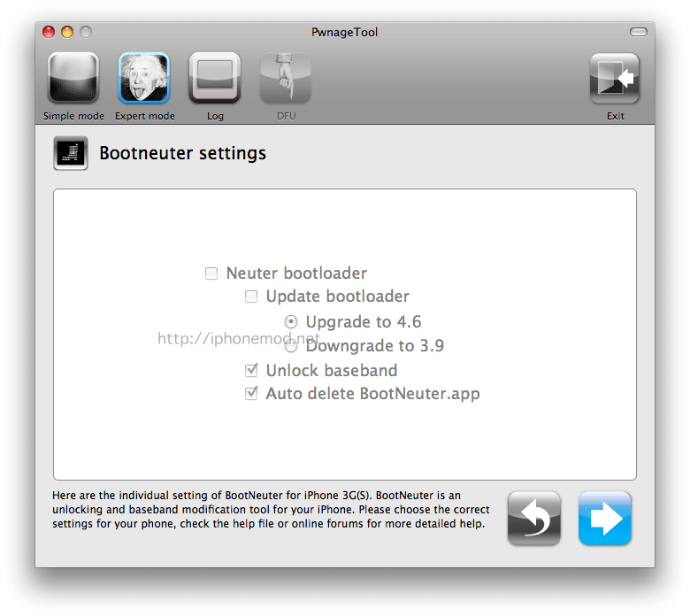Close the PwnageTool window with red button
Screen dimensions: 690x616
[49, 32]
